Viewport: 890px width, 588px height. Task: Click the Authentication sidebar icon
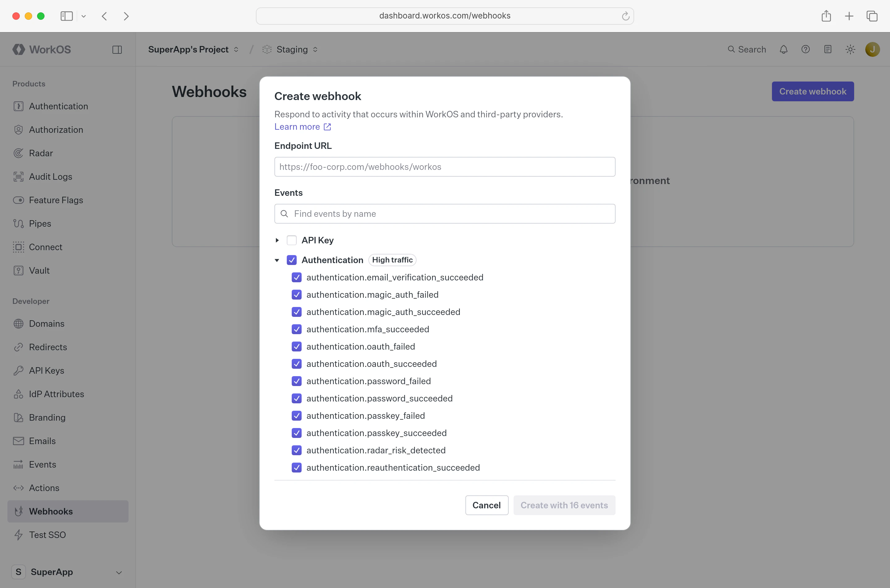(18, 106)
